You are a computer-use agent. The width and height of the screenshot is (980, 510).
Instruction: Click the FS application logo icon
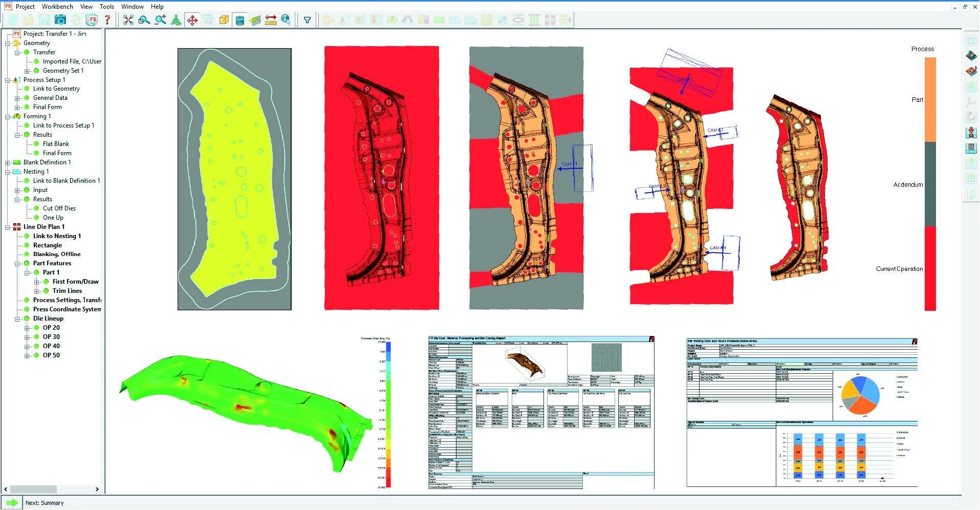8,6
